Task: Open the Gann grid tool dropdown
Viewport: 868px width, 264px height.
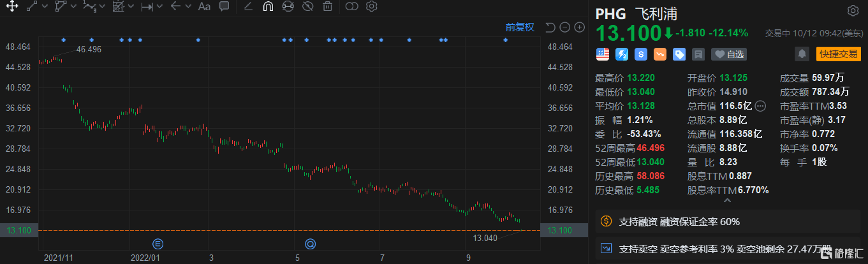Action: click(131, 6)
